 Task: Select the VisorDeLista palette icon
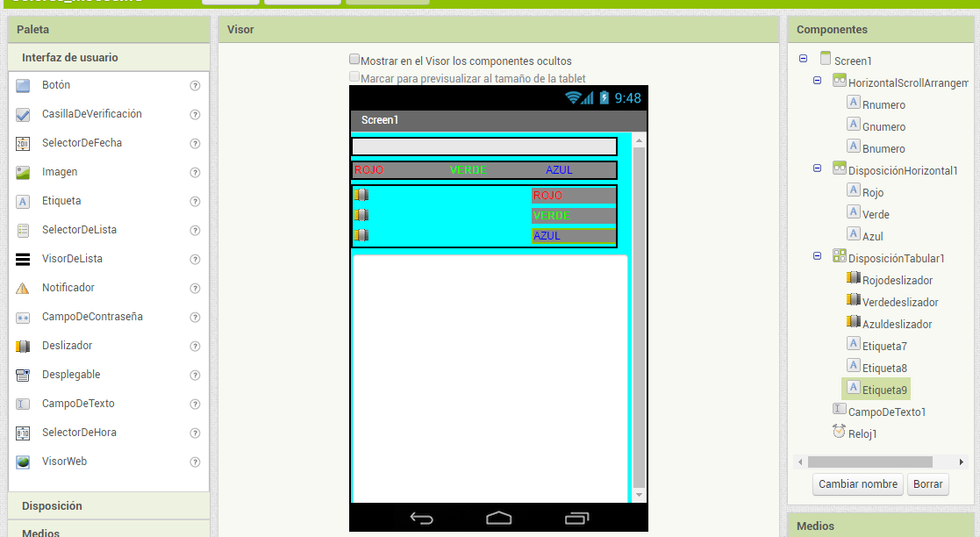(x=22, y=258)
